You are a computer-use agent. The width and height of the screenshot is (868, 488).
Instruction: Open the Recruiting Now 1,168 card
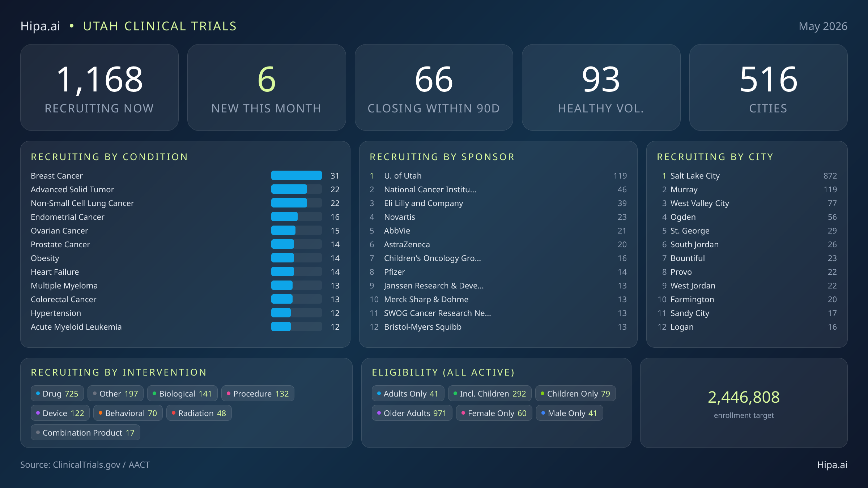99,87
